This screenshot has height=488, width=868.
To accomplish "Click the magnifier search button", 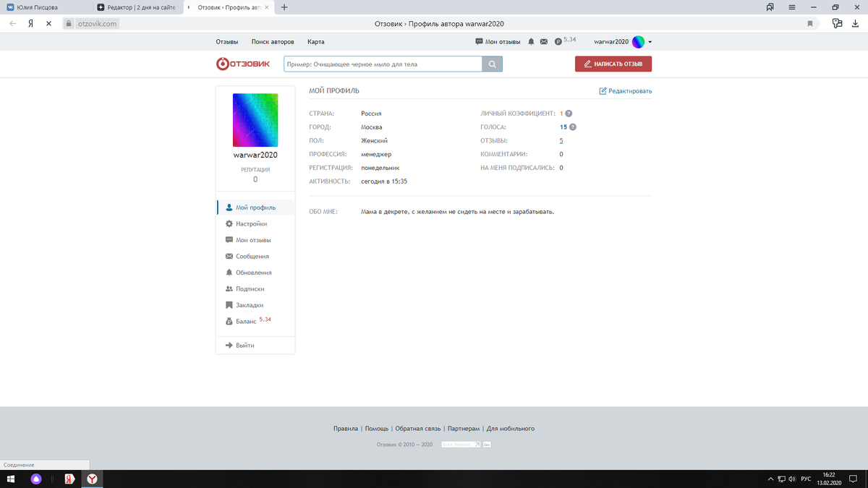I will 492,64.
